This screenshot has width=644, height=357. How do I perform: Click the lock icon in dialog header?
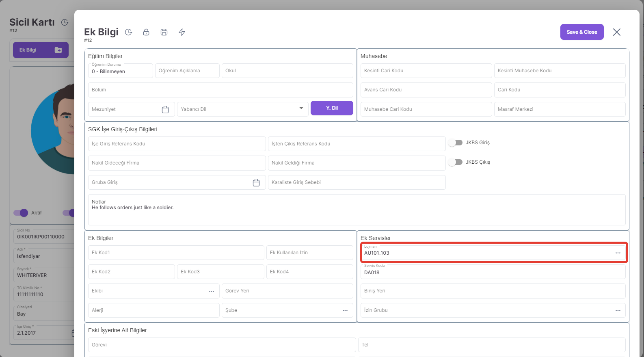click(146, 32)
